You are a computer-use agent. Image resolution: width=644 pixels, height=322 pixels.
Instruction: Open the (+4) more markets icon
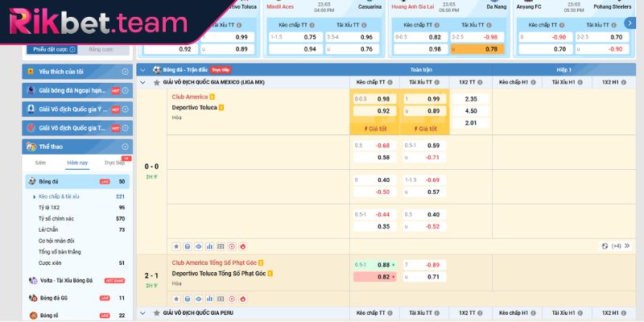click(610, 246)
